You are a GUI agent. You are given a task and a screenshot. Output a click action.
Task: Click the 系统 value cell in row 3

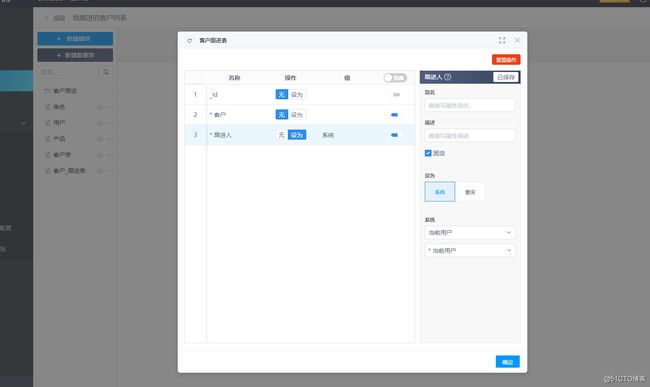[328, 135]
